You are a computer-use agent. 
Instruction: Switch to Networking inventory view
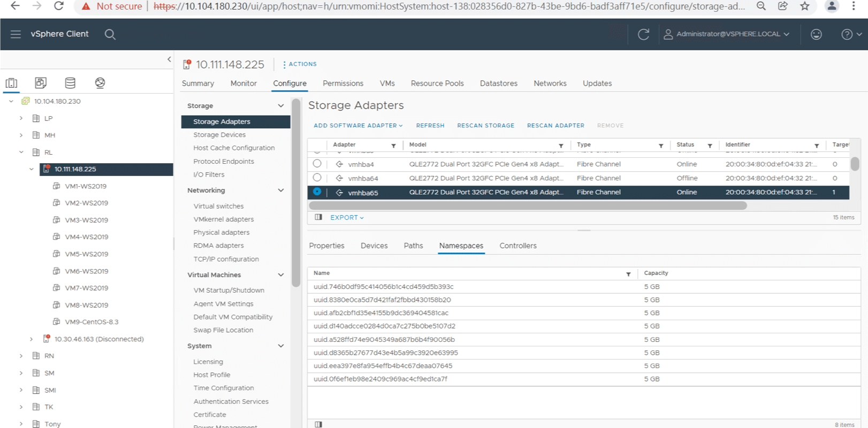pos(100,83)
